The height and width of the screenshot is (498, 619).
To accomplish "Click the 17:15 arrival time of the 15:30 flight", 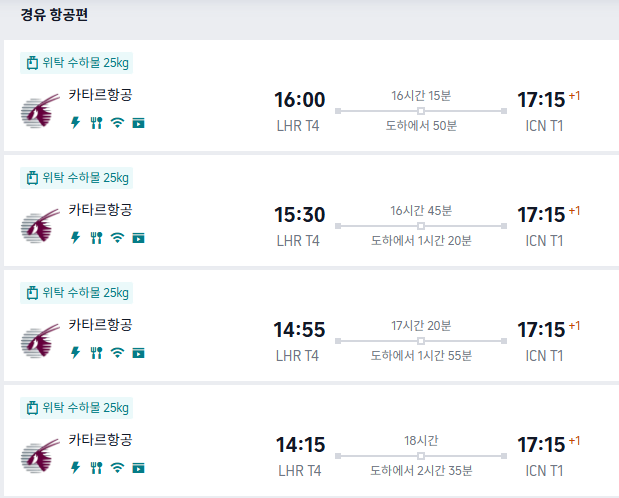I will pos(541,215).
